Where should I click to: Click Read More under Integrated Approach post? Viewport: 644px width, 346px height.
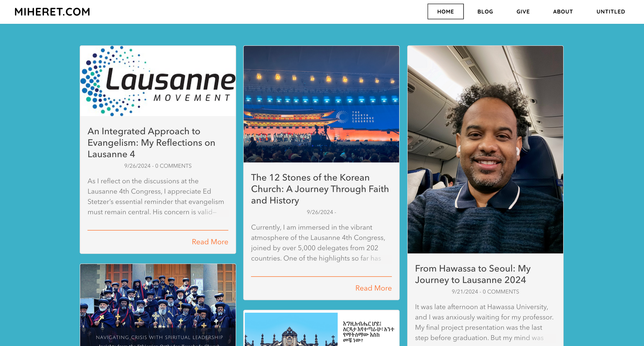coord(210,242)
